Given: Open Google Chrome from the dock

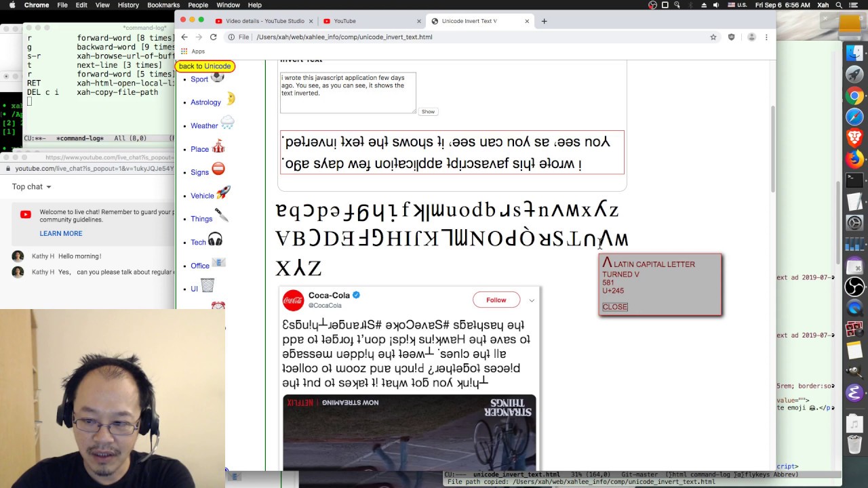Looking at the screenshot, I should pyautogui.click(x=854, y=96).
